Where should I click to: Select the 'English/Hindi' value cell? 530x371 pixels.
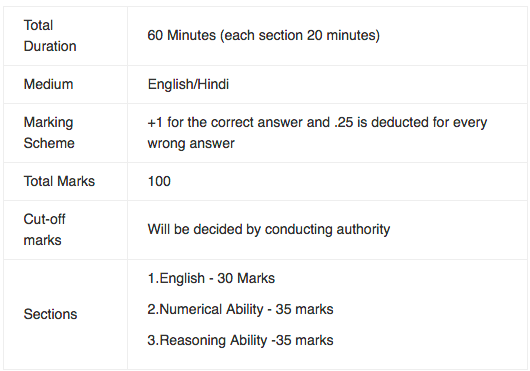(x=327, y=84)
